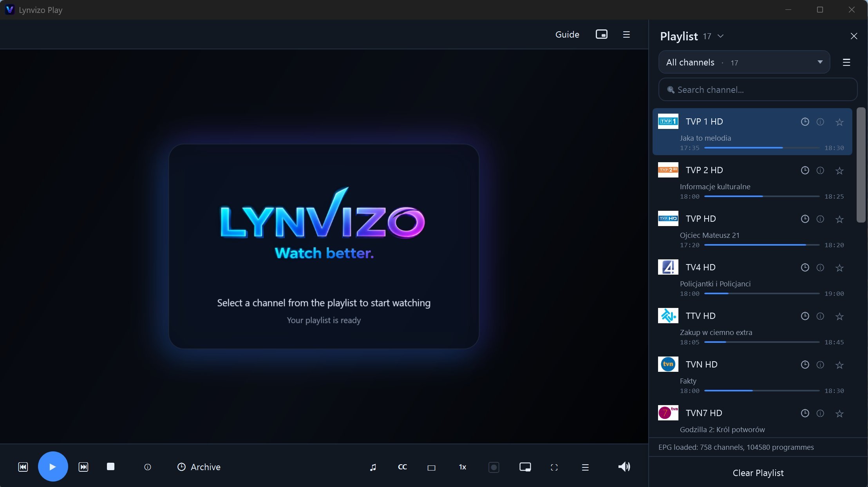Favorite TVP 2 HD with the star

[x=839, y=171]
